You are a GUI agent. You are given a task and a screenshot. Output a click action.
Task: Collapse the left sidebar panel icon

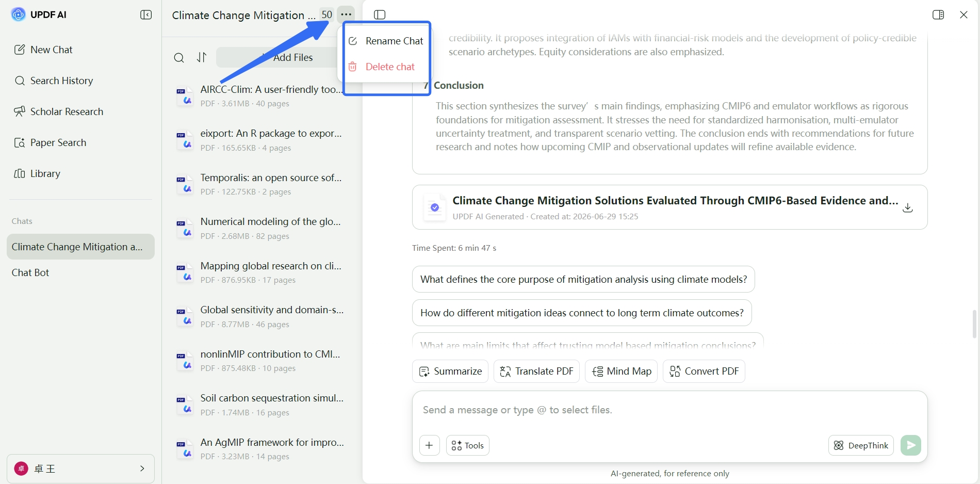pyautogui.click(x=146, y=14)
